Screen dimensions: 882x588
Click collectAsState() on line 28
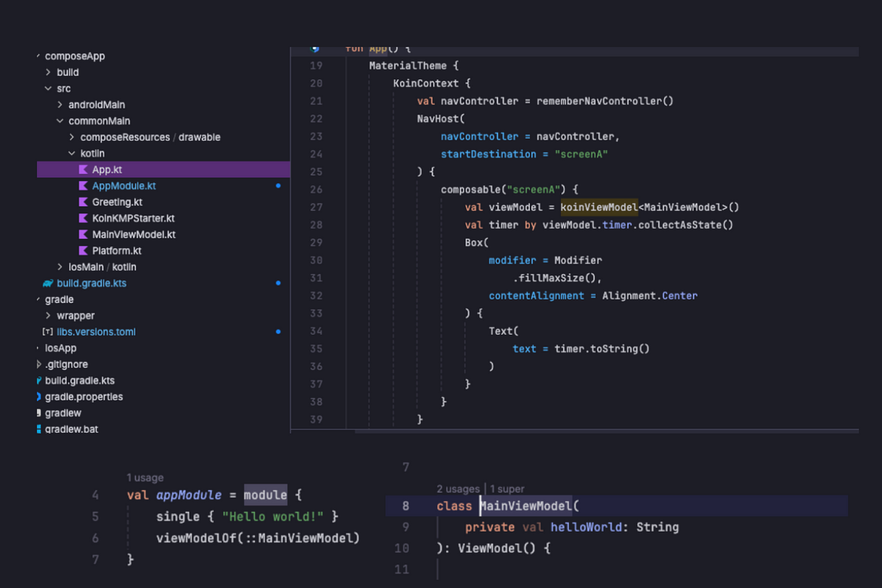click(685, 225)
